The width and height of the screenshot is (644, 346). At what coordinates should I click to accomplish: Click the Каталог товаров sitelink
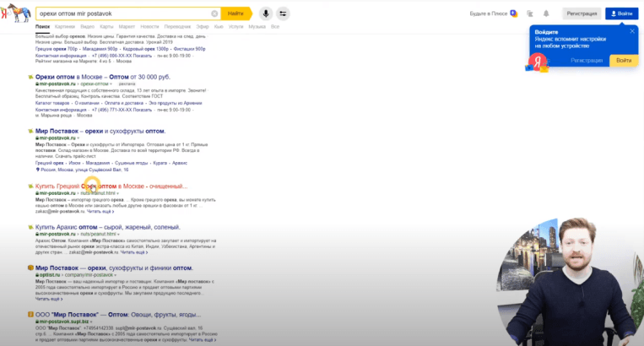52,103
